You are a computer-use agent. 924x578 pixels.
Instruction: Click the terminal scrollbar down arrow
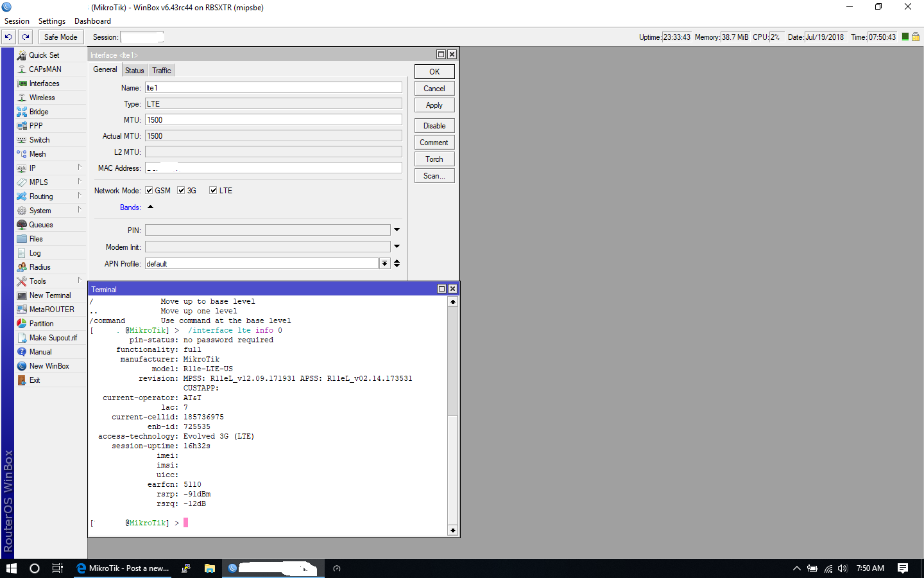click(x=453, y=530)
